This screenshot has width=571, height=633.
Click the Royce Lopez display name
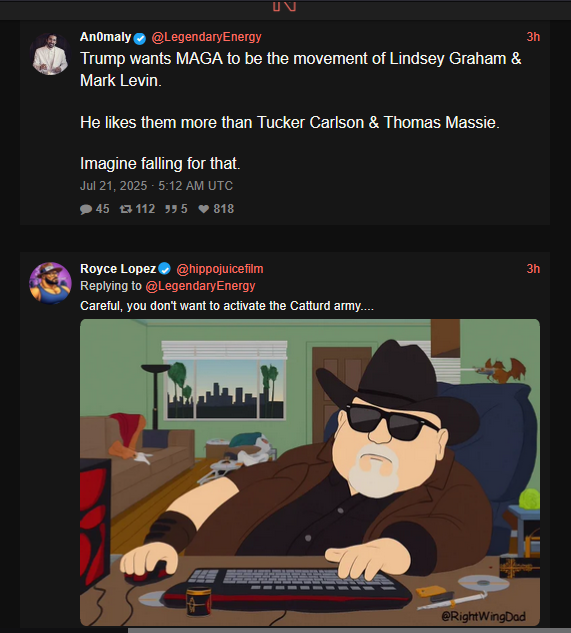[x=118, y=269]
